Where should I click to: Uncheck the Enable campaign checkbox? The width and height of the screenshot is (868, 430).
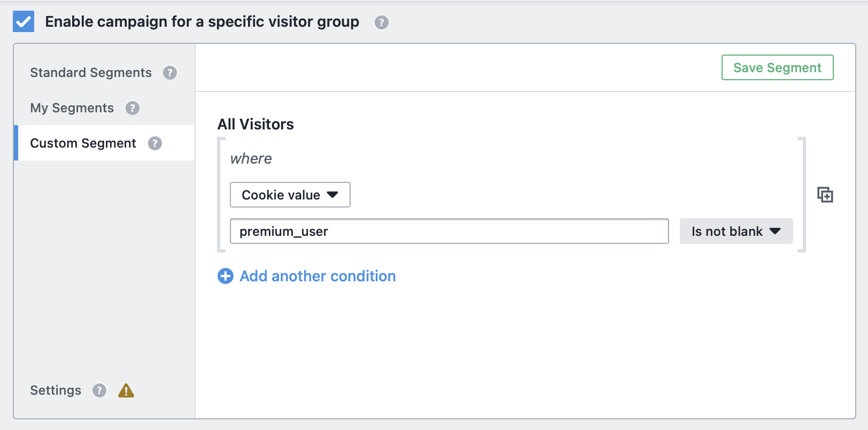point(24,21)
